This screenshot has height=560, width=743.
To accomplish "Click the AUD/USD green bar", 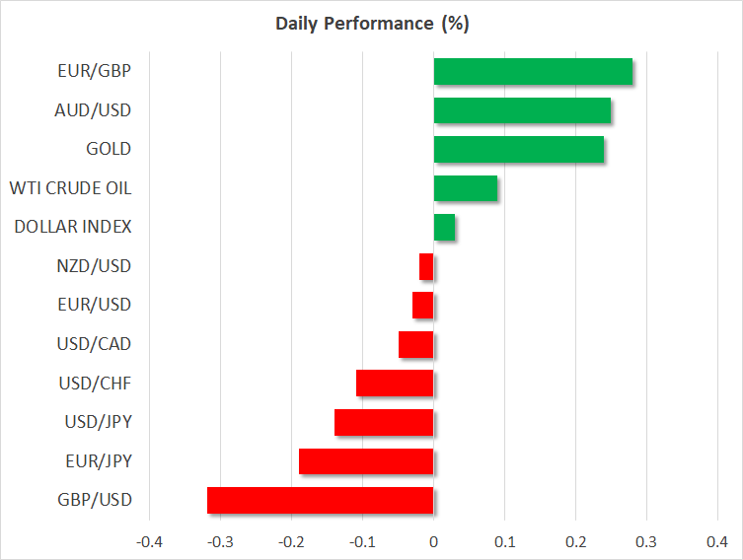I will click(522, 110).
